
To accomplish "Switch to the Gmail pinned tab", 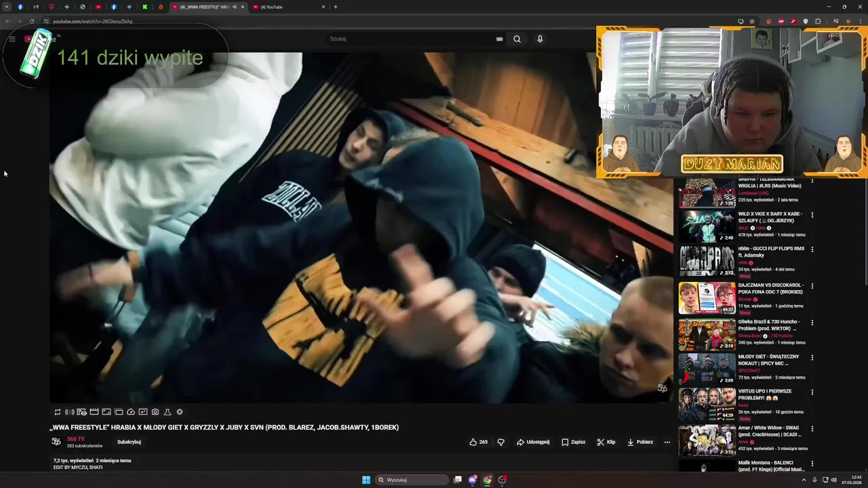I will [x=36, y=7].
